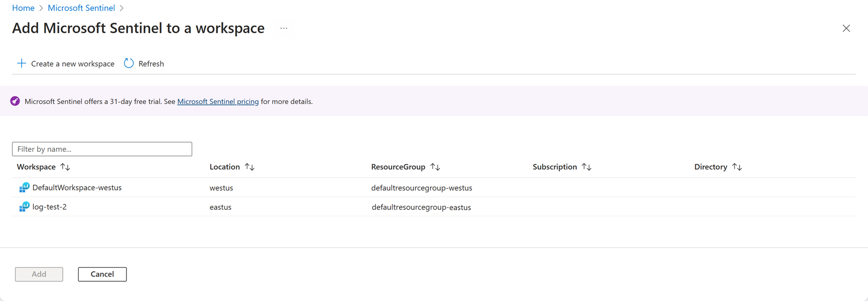Select the log-test-2 workspace name
868x302 pixels.
[x=49, y=207]
